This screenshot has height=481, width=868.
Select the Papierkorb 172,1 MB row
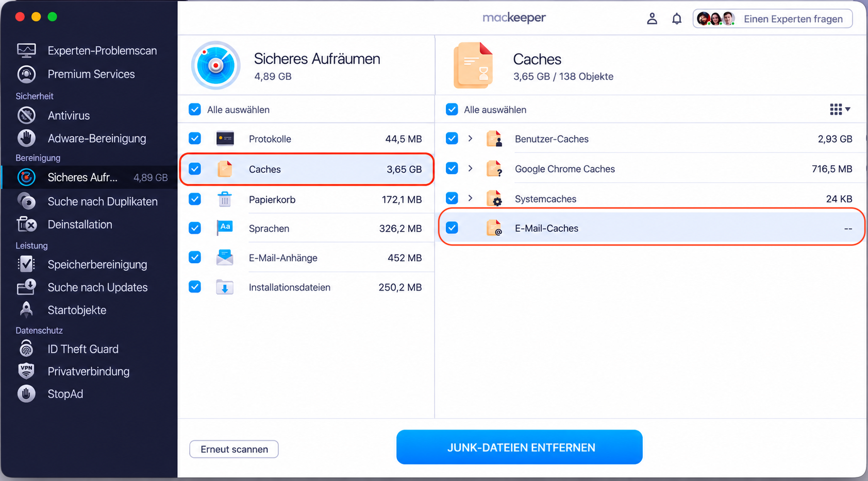tap(307, 199)
